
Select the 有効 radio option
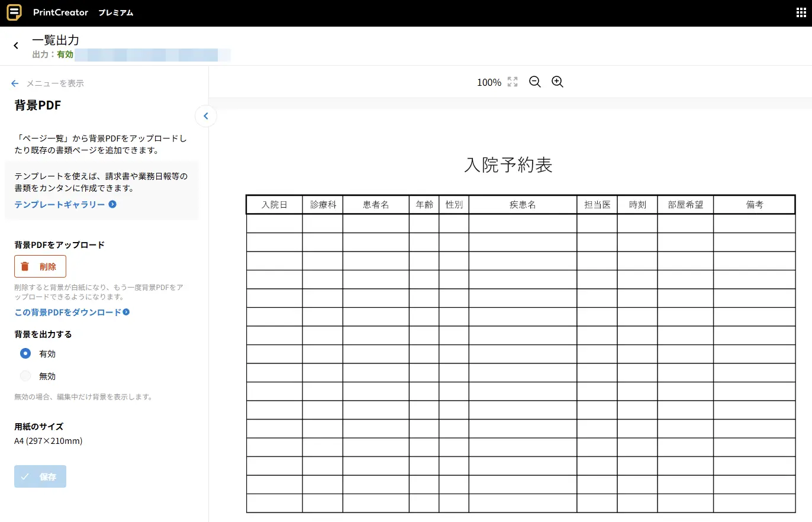(x=25, y=353)
